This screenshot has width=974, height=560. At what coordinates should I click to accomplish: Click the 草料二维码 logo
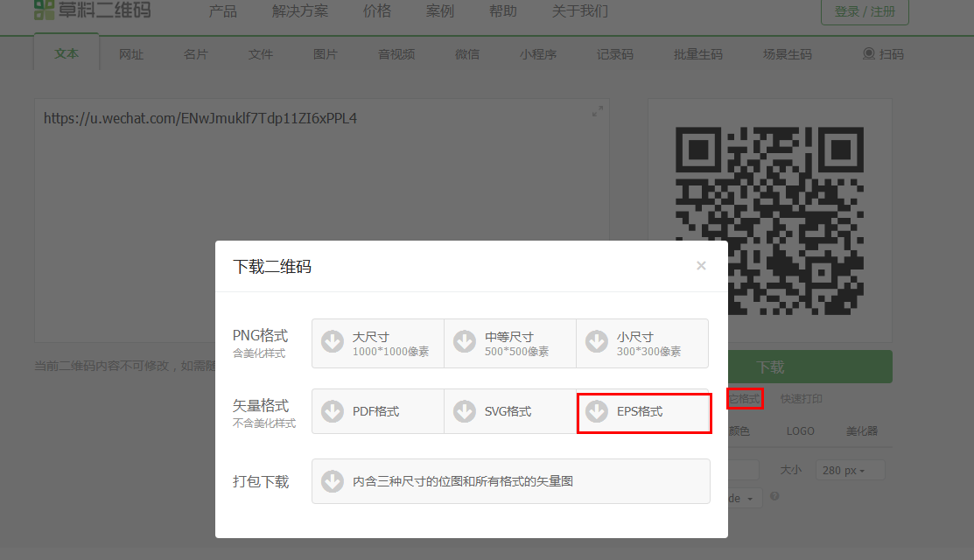pyautogui.click(x=93, y=10)
